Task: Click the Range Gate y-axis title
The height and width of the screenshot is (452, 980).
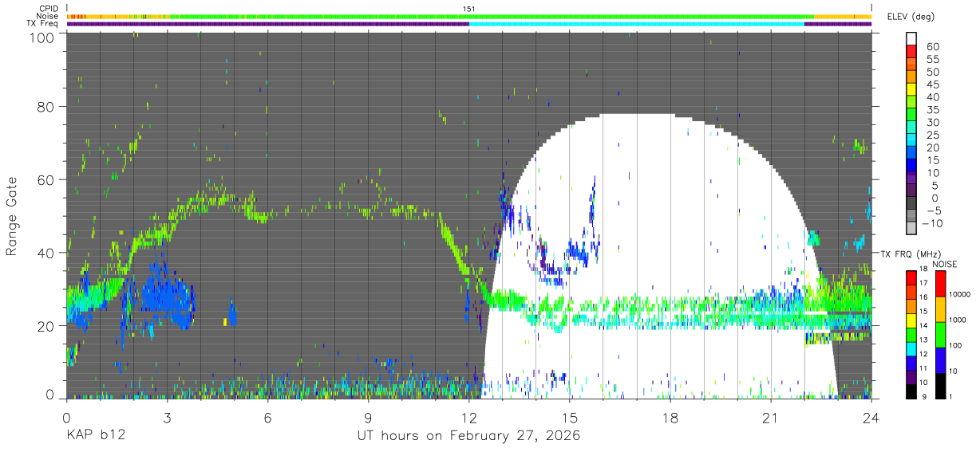Action: (12, 216)
